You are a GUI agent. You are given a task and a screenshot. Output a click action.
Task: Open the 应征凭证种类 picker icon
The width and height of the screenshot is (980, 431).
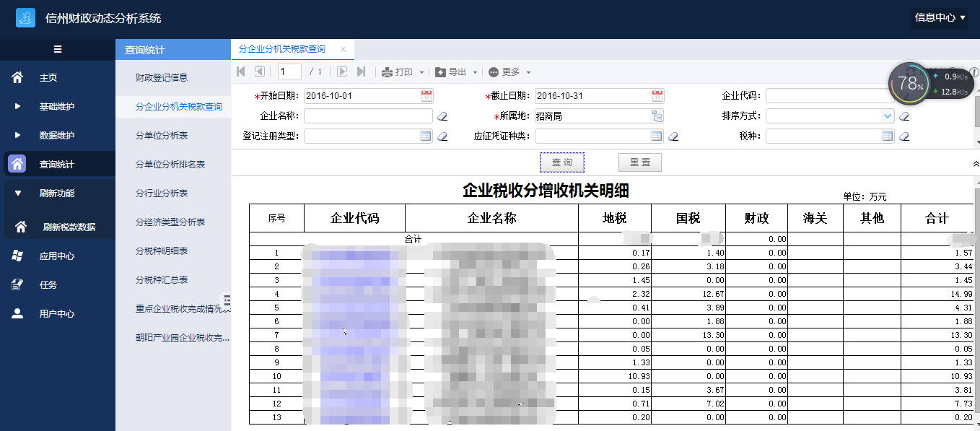point(657,136)
